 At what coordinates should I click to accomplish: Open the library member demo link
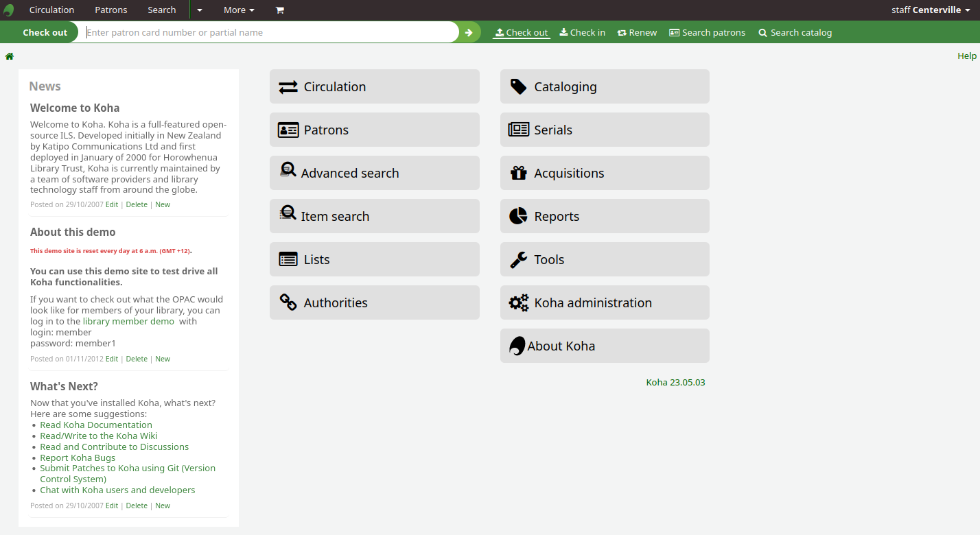pos(128,321)
